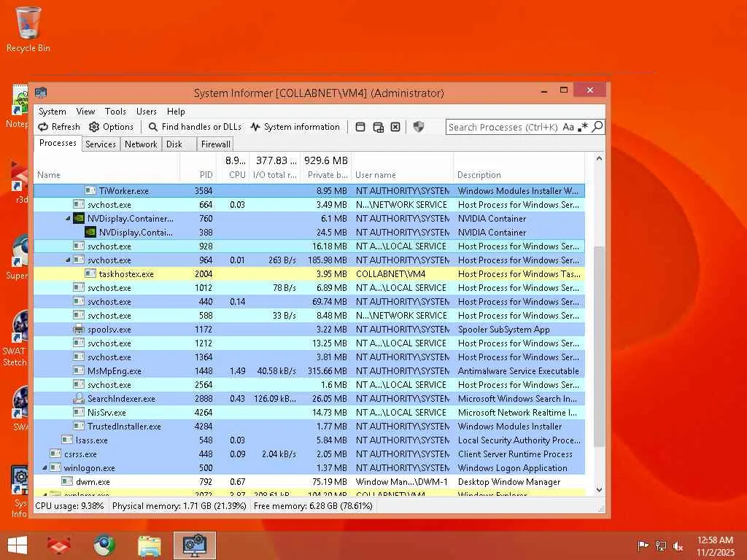Viewport: 747px width, 560px height.
Task: Select the svchost.exe row with PID 2564
Action: (x=309, y=385)
